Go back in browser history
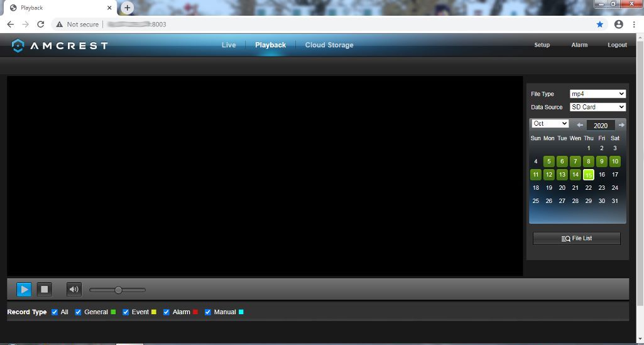The height and width of the screenshot is (345, 644). coord(11,25)
